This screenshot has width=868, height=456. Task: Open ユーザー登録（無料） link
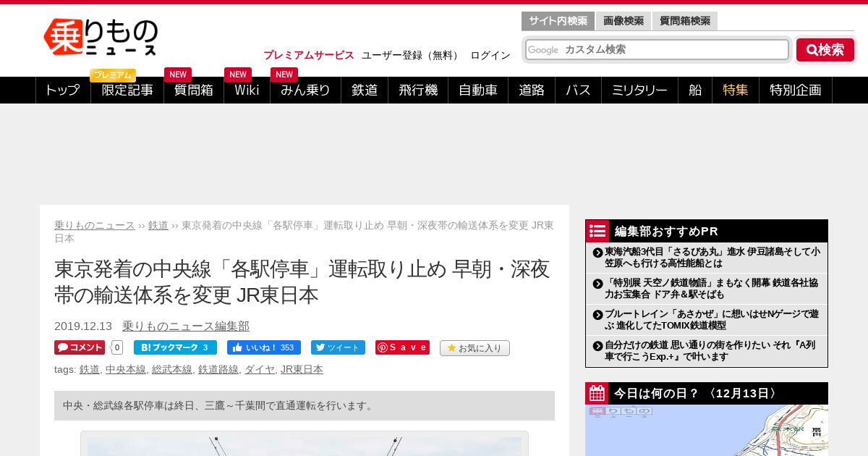coord(411,55)
